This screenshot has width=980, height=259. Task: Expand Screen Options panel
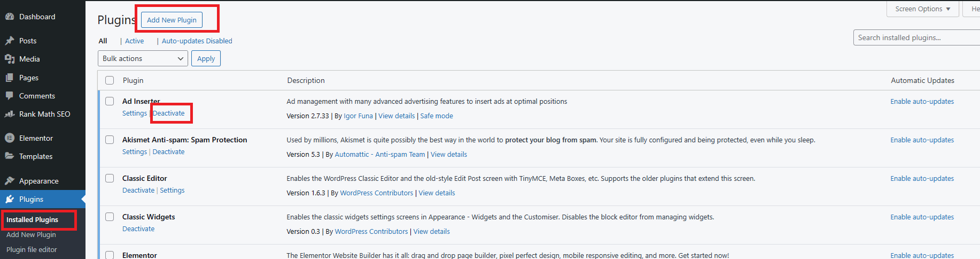[x=923, y=9]
